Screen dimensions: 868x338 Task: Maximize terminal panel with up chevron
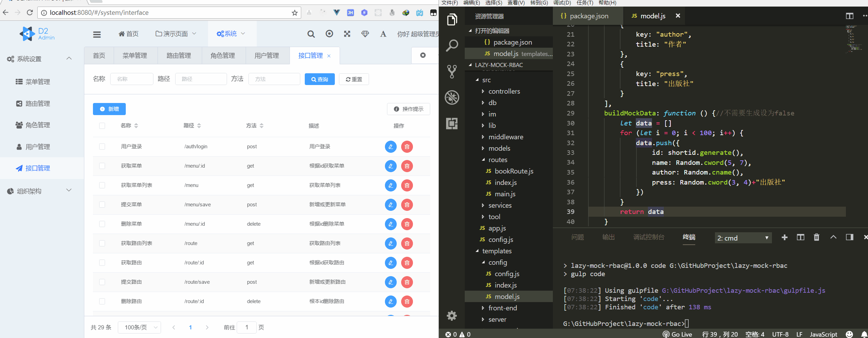click(x=833, y=237)
